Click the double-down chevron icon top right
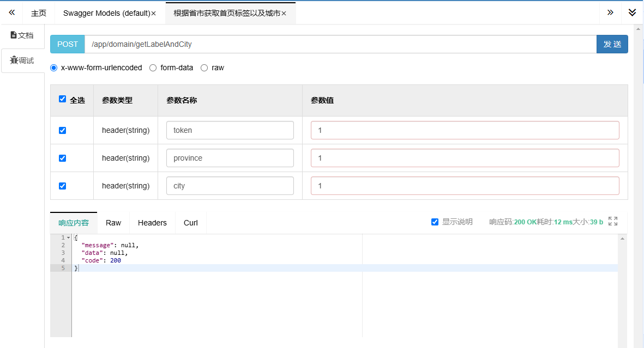 click(632, 12)
